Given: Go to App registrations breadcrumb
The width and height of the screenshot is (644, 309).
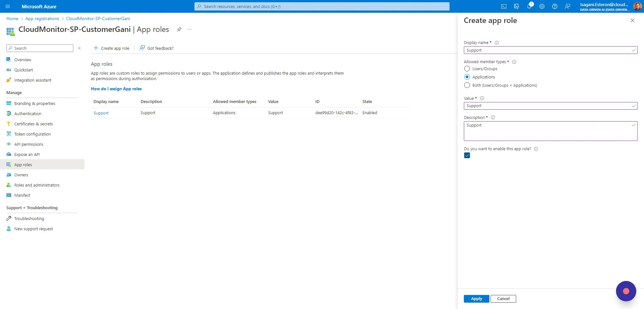Looking at the screenshot, I should pyautogui.click(x=42, y=18).
